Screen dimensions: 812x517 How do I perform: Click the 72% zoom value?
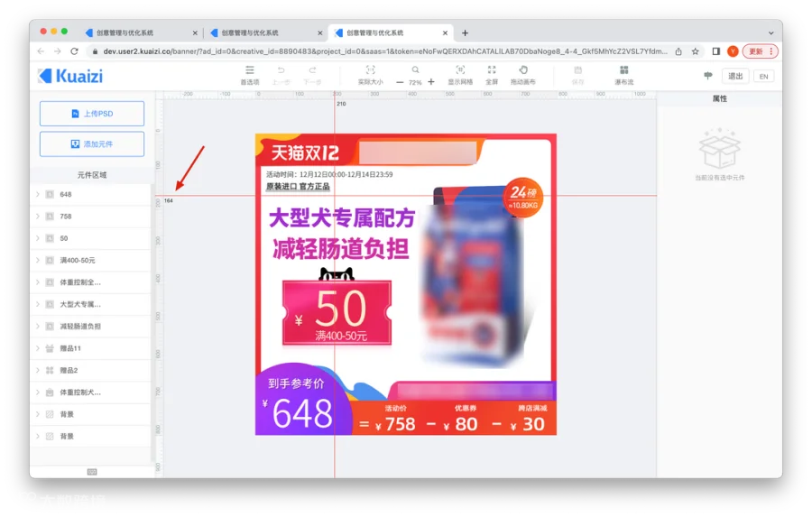coord(415,82)
